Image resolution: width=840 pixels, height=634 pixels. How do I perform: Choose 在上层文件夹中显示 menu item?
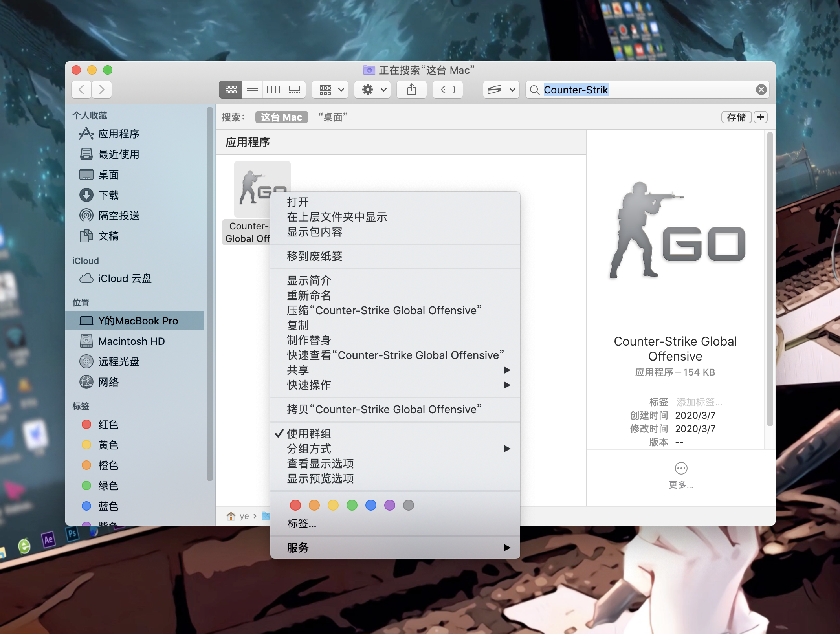(x=395, y=217)
